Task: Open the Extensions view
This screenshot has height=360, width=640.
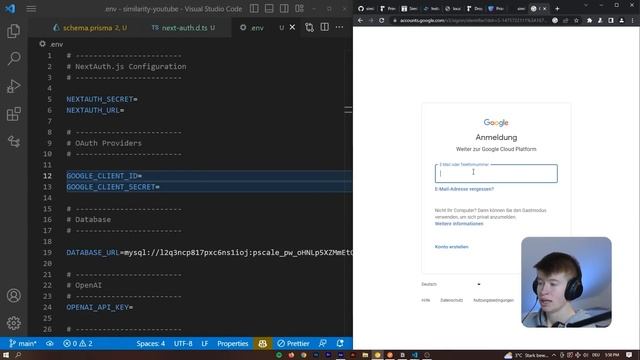Action: point(13,114)
